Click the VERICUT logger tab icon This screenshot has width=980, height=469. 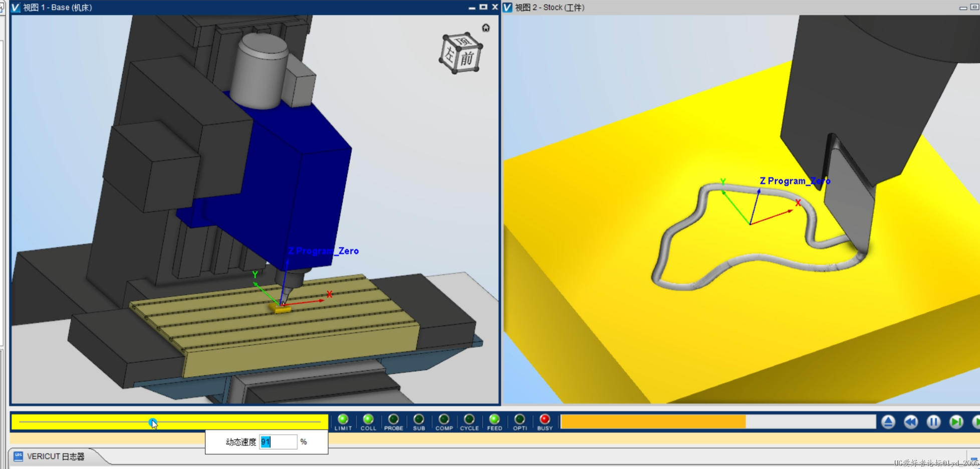pyautogui.click(x=19, y=456)
